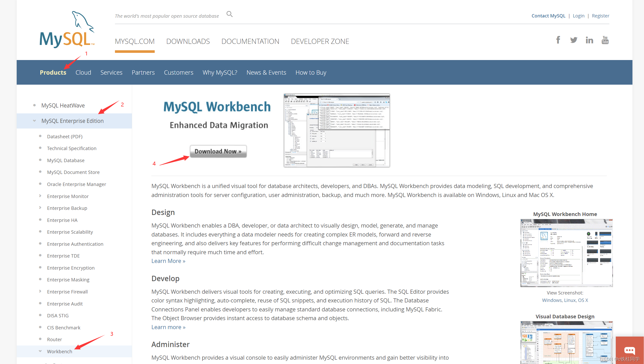Switch to MYSQL.COM tab
The width and height of the screenshot is (644, 364).
[135, 41]
